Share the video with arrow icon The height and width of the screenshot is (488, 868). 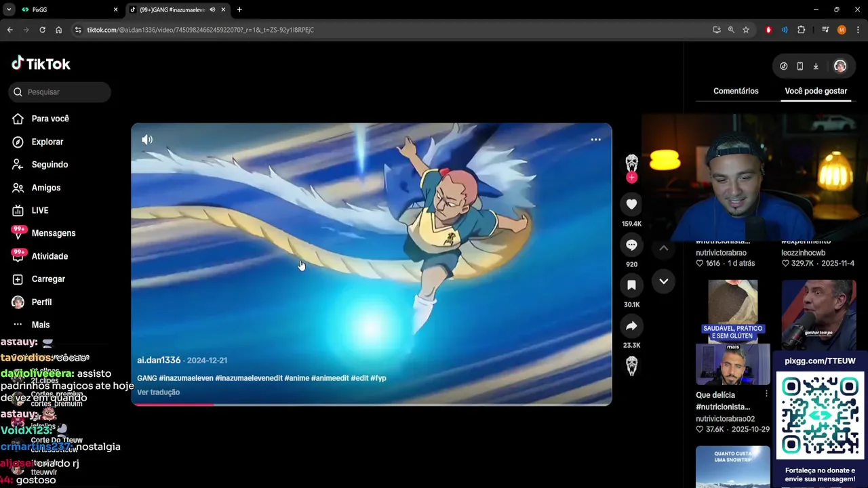pyautogui.click(x=631, y=326)
